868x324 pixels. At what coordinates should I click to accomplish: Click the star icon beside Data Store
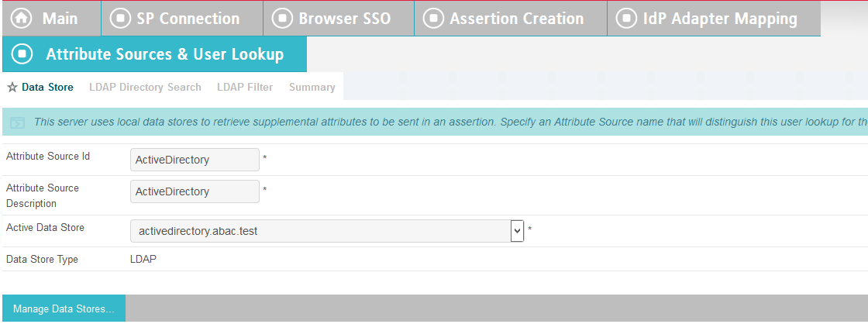(12, 88)
